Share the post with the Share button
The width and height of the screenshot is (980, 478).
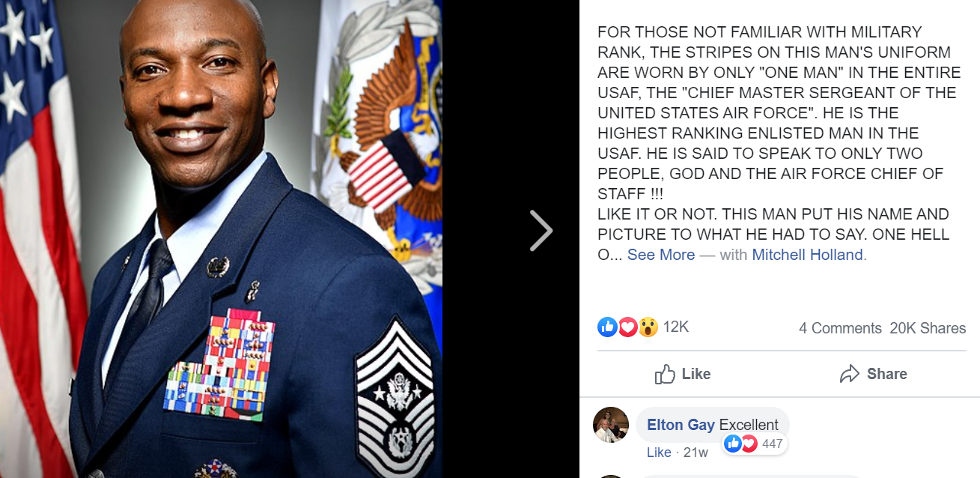click(873, 374)
